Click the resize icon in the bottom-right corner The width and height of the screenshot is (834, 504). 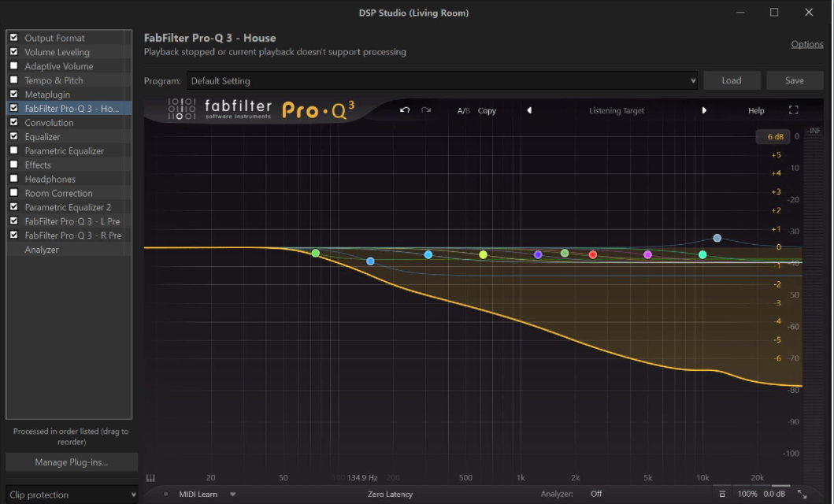click(802, 494)
